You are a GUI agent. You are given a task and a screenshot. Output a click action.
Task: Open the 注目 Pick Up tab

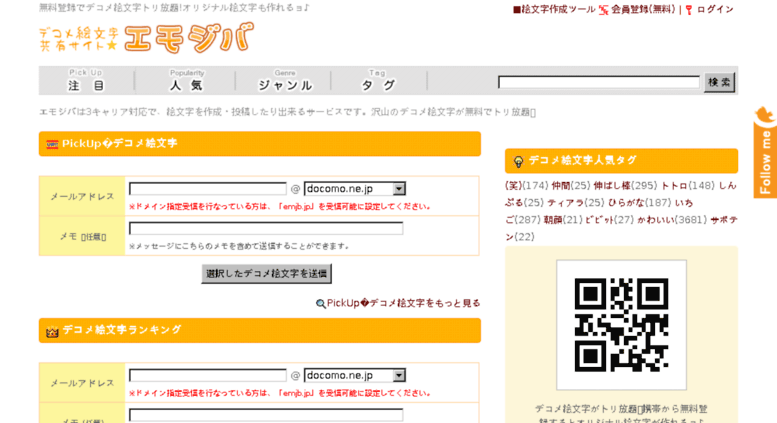click(86, 81)
